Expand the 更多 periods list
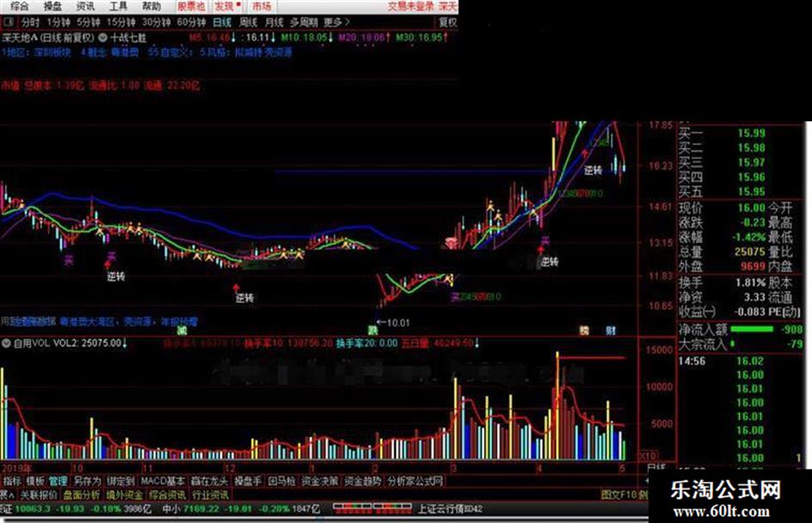Screen dimensions: 812x523 click(337, 22)
